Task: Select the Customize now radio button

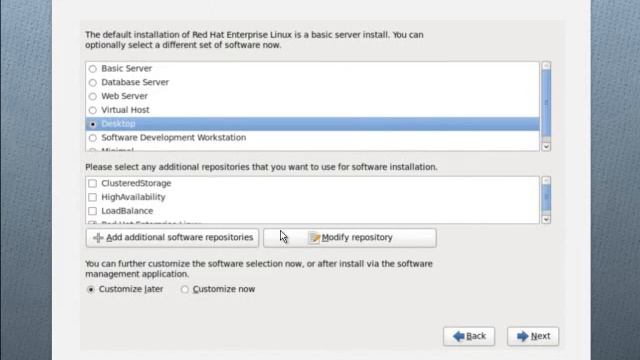Action: [185, 289]
